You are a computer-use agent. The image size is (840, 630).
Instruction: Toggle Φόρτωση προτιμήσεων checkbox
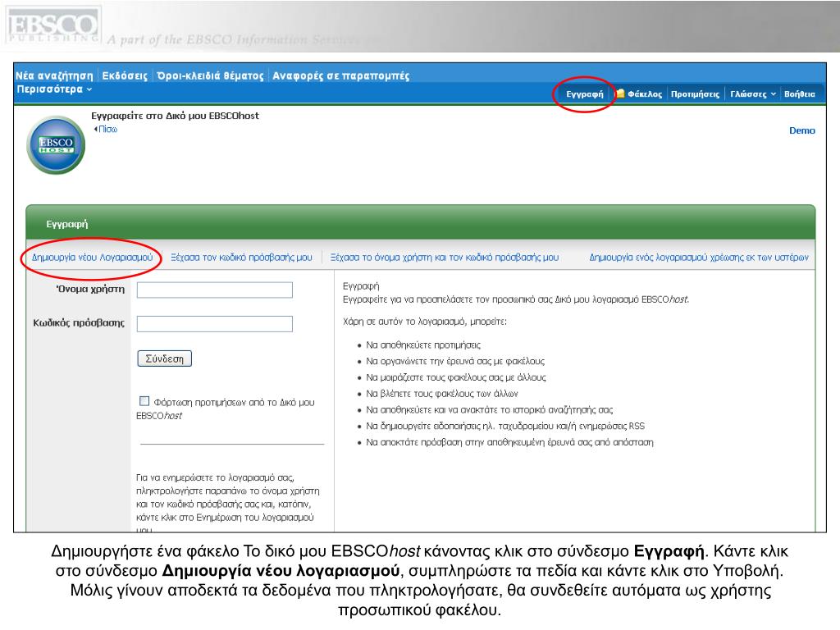144,400
